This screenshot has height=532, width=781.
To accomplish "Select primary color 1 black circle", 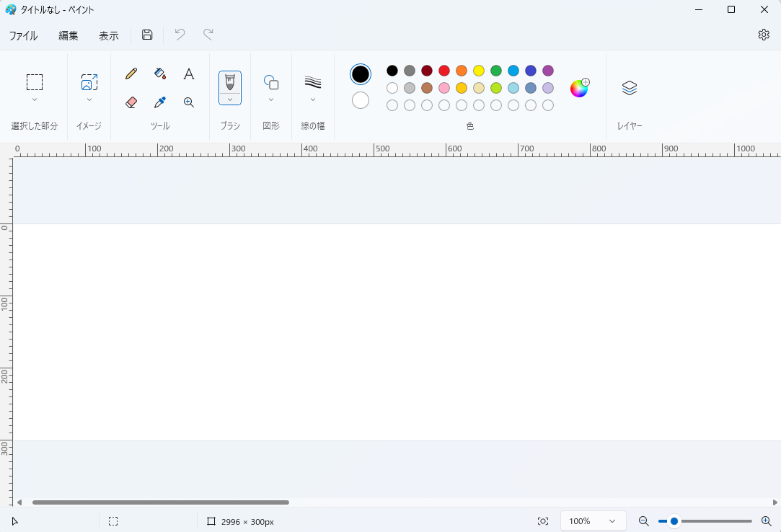I will 361,74.
